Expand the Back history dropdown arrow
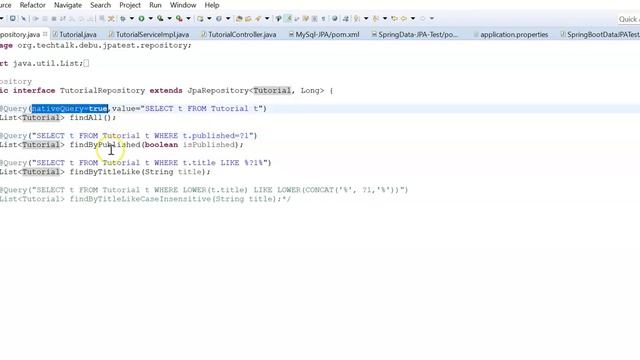 click(413, 18)
